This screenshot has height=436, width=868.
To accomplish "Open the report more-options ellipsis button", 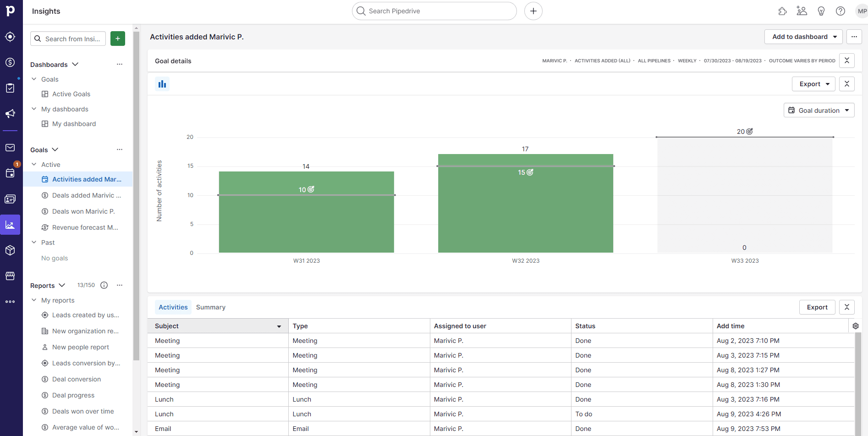I will pos(854,37).
